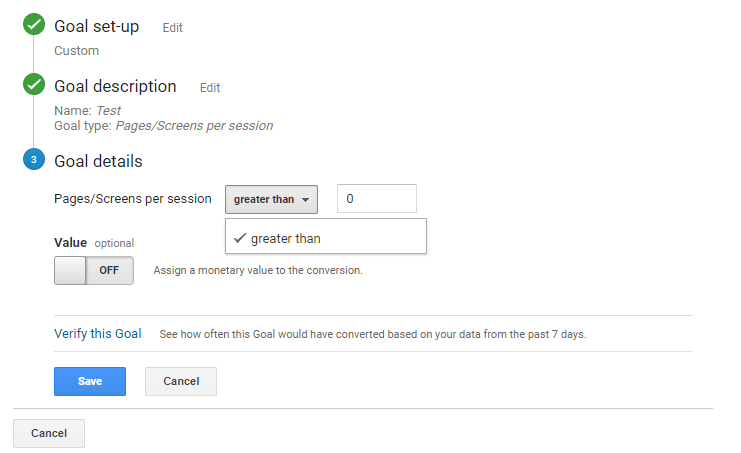741x453 pixels.
Task: Focus the pages per session number field
Action: (x=377, y=199)
